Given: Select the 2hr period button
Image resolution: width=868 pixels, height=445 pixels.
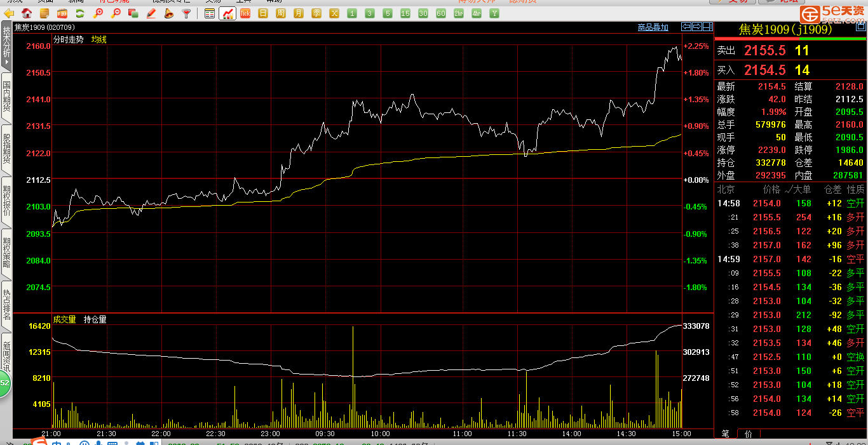Looking at the screenshot, I should click(459, 13).
